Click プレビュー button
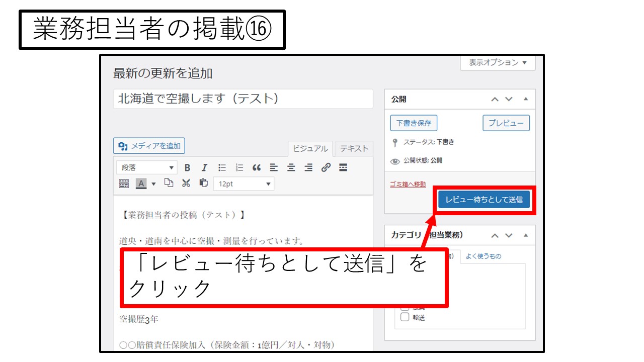 coord(506,123)
